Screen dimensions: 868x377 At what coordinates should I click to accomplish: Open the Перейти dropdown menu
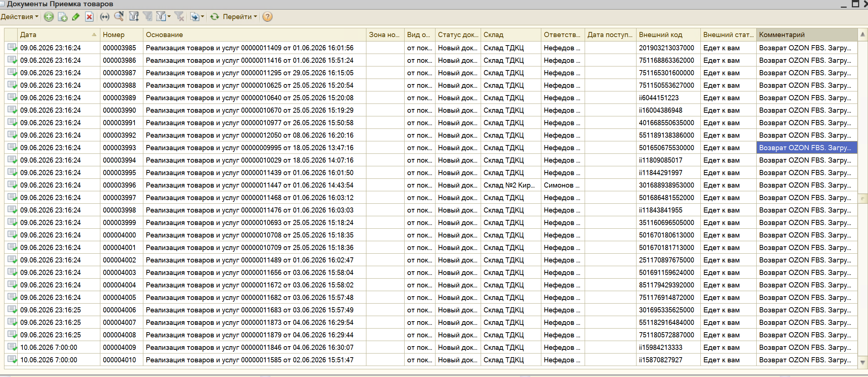coord(240,17)
